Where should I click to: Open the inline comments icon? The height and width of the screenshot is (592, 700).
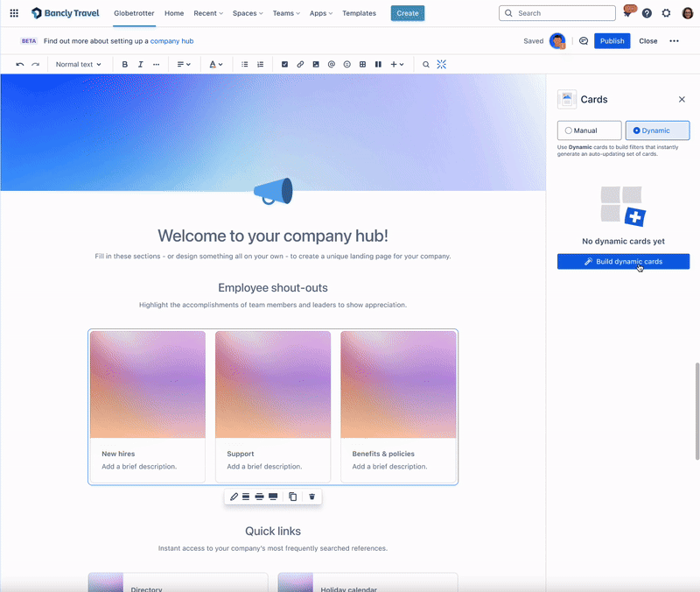tap(584, 41)
